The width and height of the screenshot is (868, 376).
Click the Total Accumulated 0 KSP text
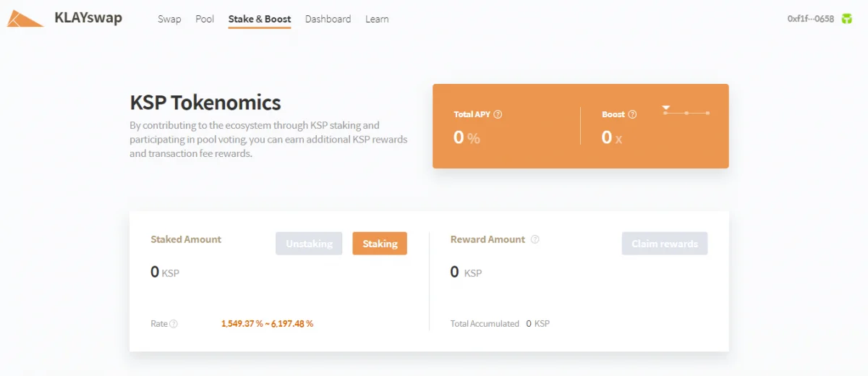500,324
